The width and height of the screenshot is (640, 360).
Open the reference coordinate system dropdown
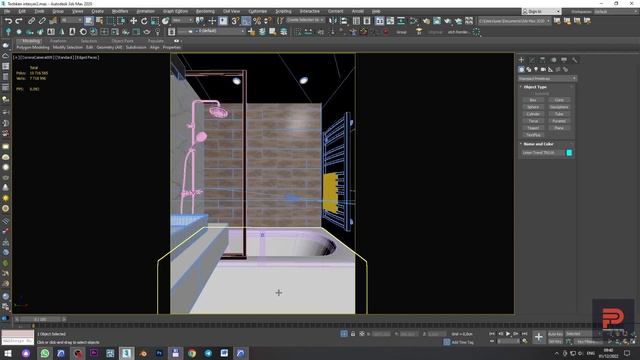pos(182,20)
